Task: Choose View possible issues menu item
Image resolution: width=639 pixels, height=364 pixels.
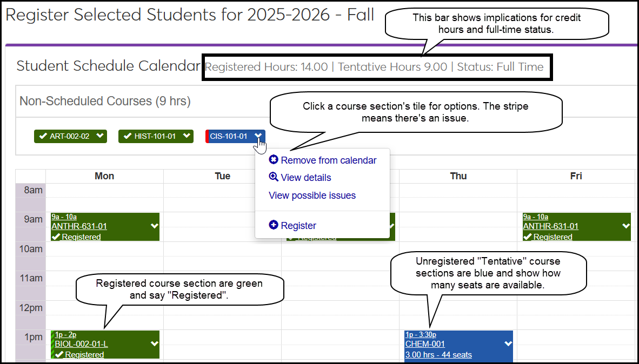Action: click(312, 196)
